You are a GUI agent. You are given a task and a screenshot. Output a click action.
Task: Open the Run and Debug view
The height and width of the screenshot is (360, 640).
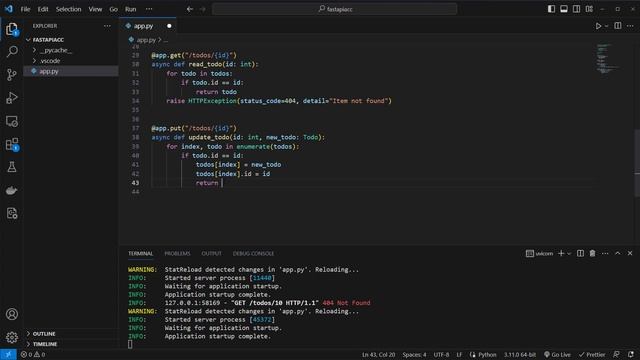pos(12,98)
